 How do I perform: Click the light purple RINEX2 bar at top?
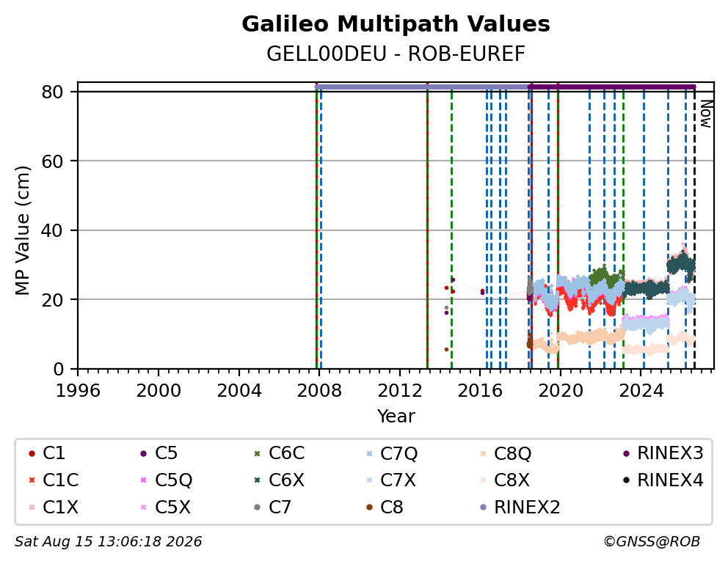(x=421, y=87)
